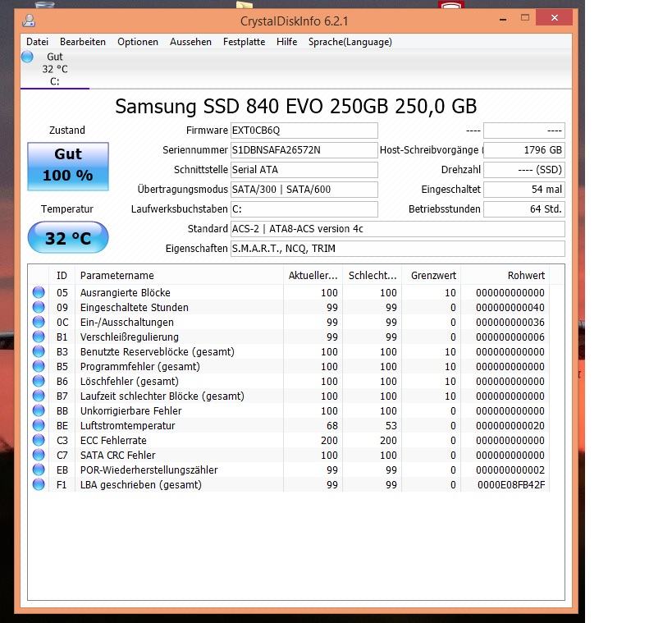The width and height of the screenshot is (672, 623).
Task: Open the Hilfe menu
Action: point(286,42)
